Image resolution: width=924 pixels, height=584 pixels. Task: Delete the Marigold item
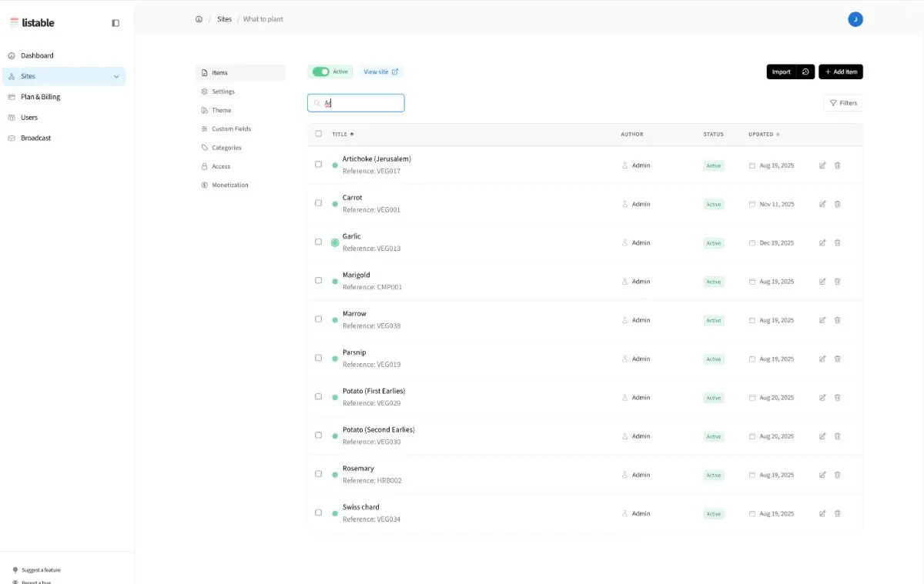[x=838, y=282]
